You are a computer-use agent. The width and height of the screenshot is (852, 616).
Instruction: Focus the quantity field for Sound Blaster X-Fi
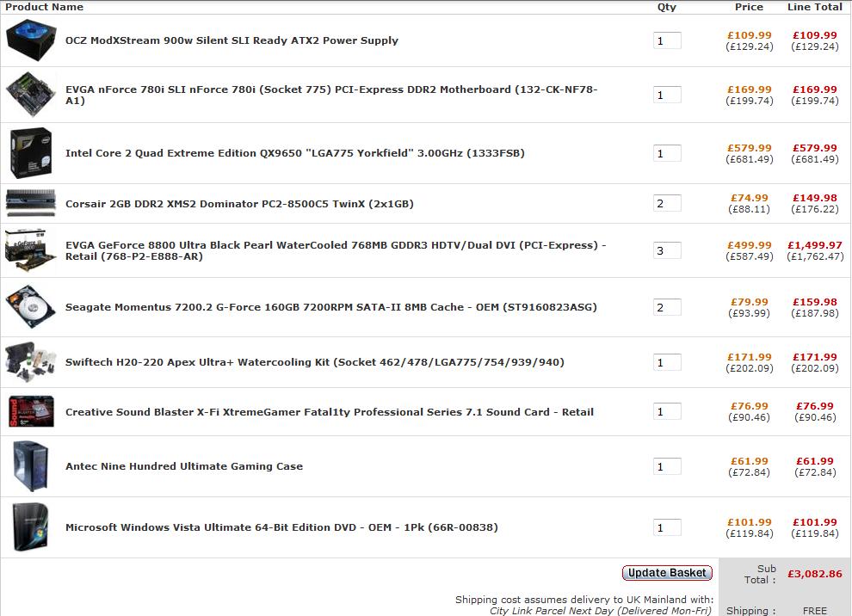tap(667, 411)
